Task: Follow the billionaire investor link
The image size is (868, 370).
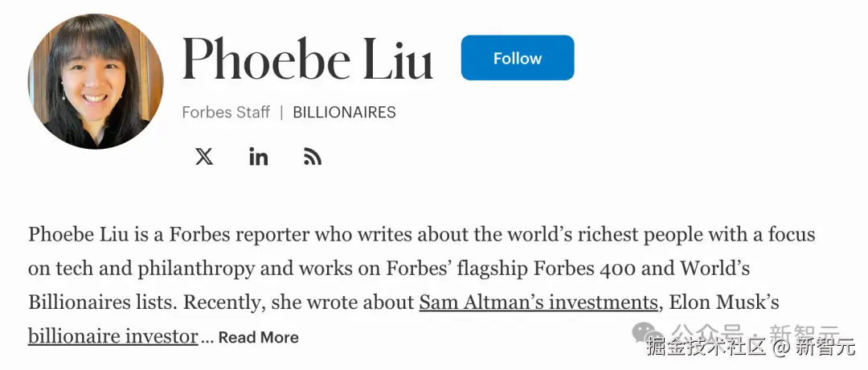Action: pos(113,336)
